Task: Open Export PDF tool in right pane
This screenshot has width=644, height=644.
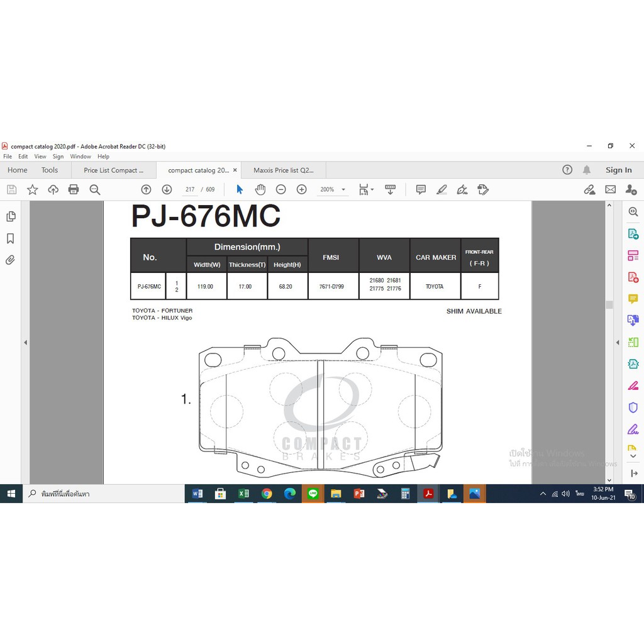Action: 633,234
